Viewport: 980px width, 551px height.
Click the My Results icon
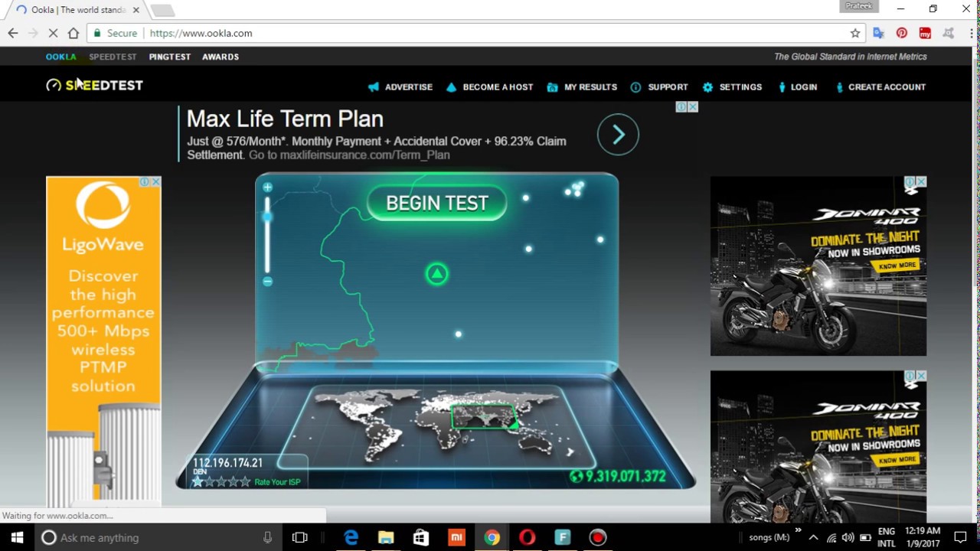coord(552,87)
